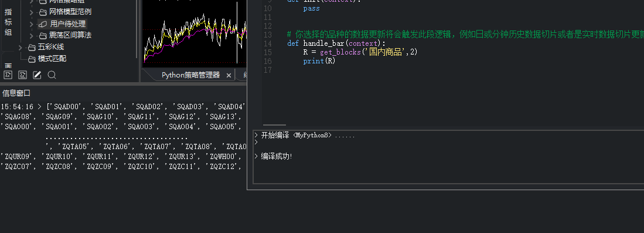Click the folder icon beside 震荡区间算法
Image resolution: width=644 pixels, height=233 pixels.
pyautogui.click(x=43, y=35)
